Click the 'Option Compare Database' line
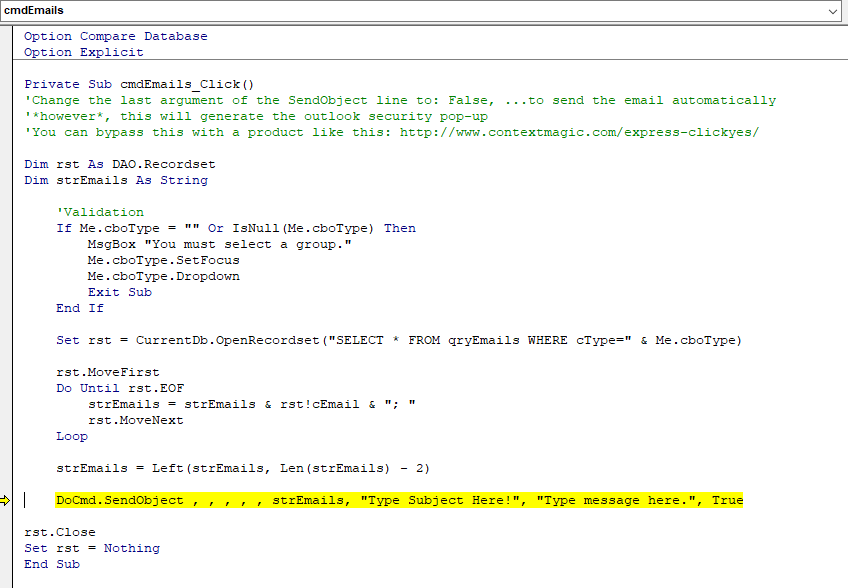This screenshot has height=588, width=848. pyautogui.click(x=116, y=36)
